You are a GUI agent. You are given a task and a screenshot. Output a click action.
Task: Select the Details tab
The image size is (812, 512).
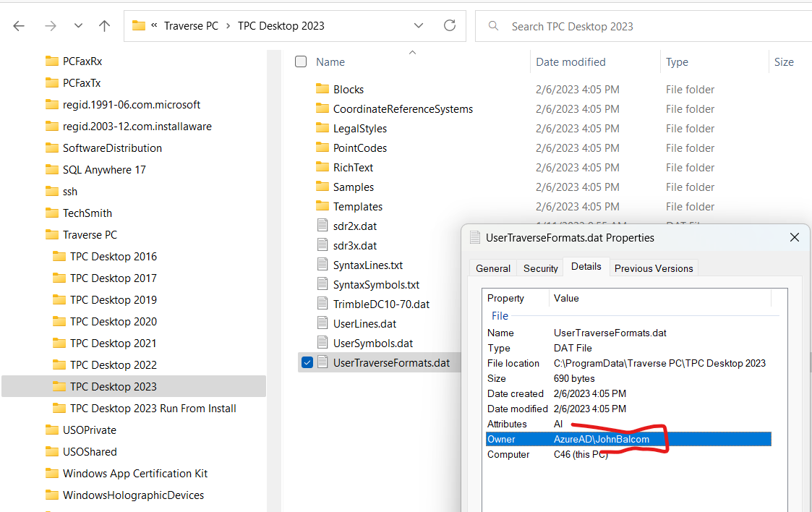coord(586,267)
